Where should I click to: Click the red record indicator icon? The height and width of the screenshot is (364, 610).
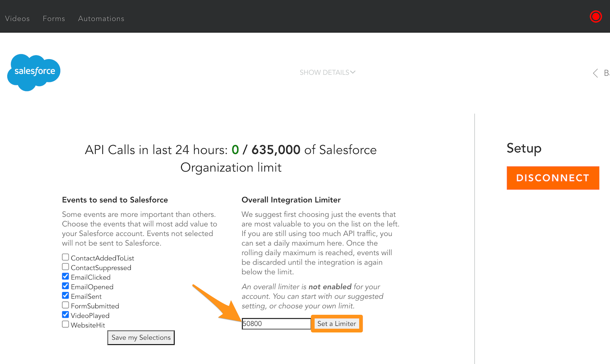tap(596, 16)
